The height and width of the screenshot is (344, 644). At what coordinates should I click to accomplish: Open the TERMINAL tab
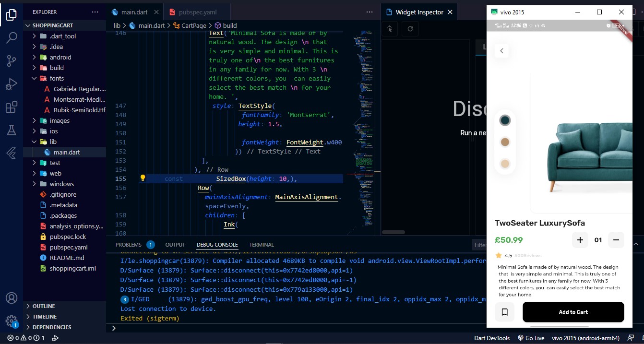pyautogui.click(x=261, y=245)
